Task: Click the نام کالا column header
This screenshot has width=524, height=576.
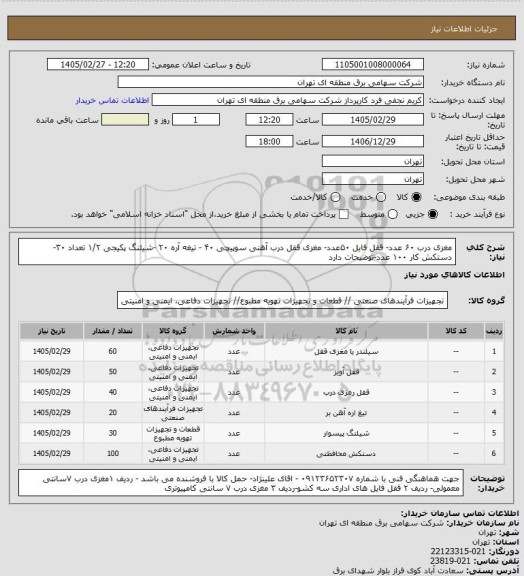Action: pos(346,331)
